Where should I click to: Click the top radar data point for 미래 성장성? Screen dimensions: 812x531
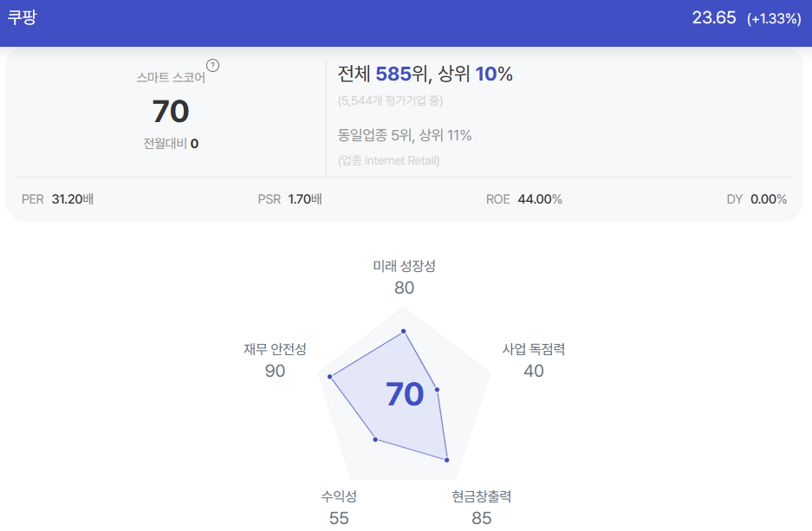pos(404,331)
